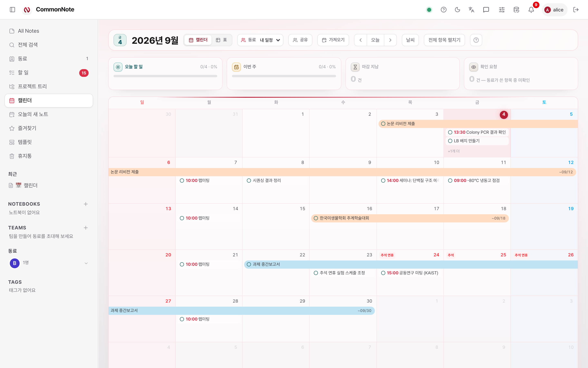This screenshot has width=588, height=368.
Task: Open 오늘의 새 노트
Action: [x=49, y=114]
